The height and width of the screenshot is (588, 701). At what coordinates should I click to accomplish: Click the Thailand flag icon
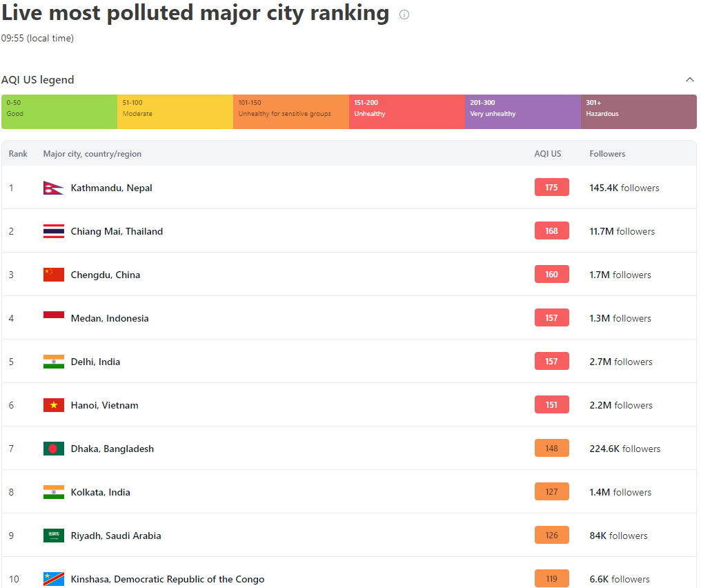click(x=53, y=231)
